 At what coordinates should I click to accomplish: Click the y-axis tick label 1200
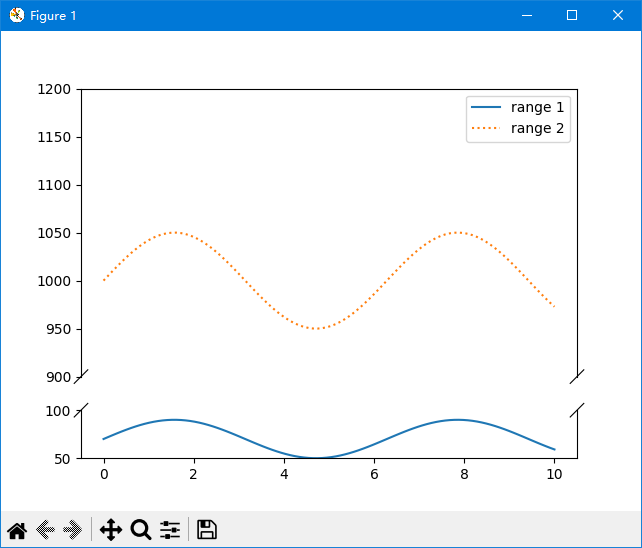coord(54,89)
